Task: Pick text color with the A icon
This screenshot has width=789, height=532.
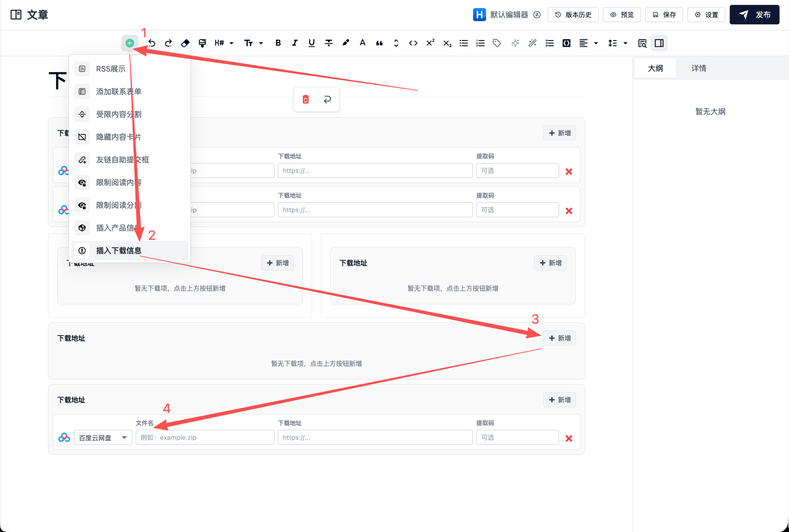Action: (x=362, y=43)
